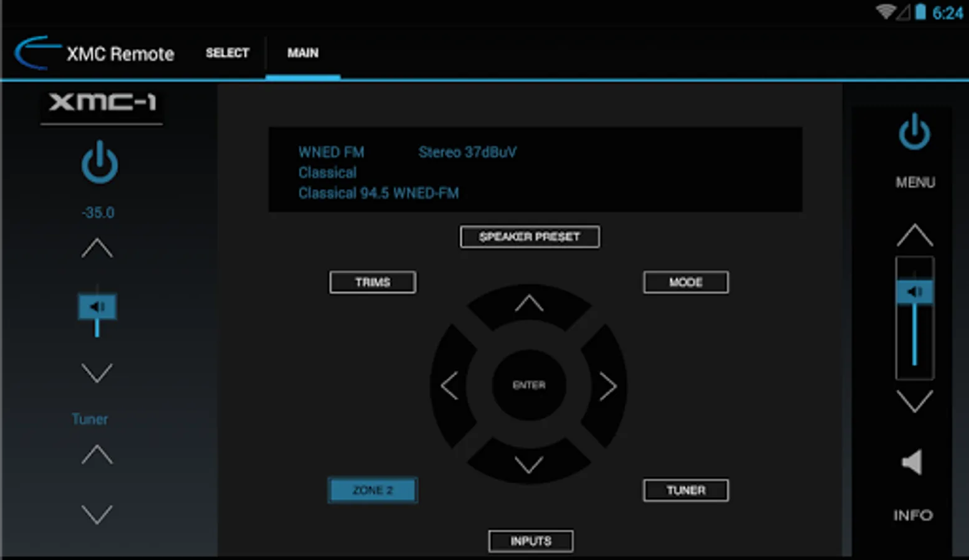
Task: Toggle the ZONE 2 button
Action: tap(373, 490)
